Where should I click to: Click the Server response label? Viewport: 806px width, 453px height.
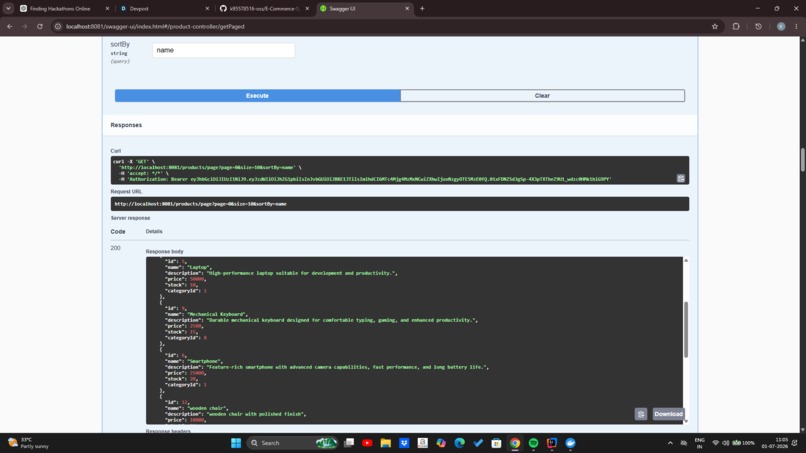tap(130, 218)
